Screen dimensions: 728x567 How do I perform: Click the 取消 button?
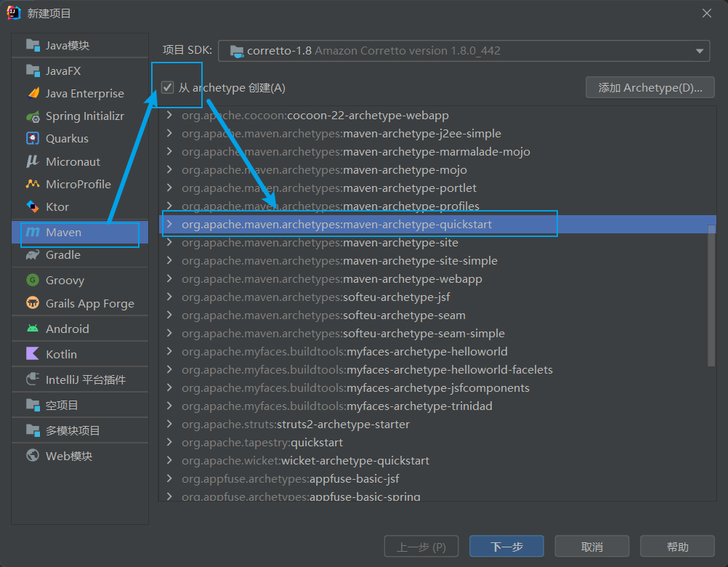pyautogui.click(x=592, y=546)
